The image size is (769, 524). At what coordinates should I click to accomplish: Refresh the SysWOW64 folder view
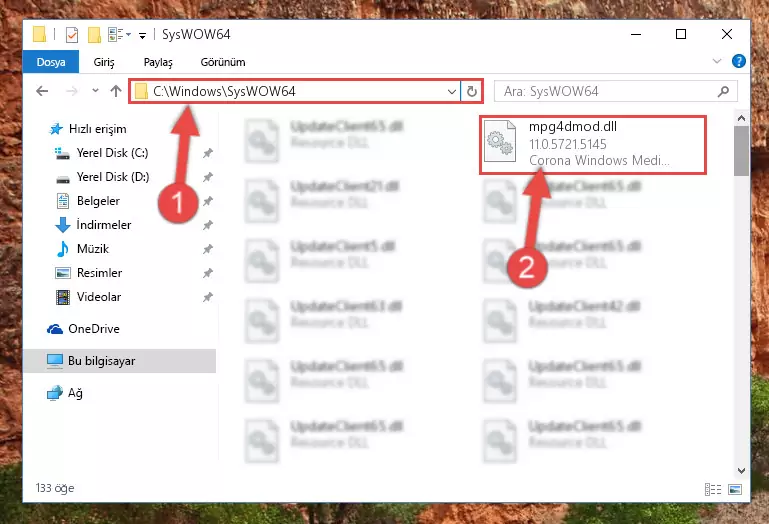[x=471, y=91]
